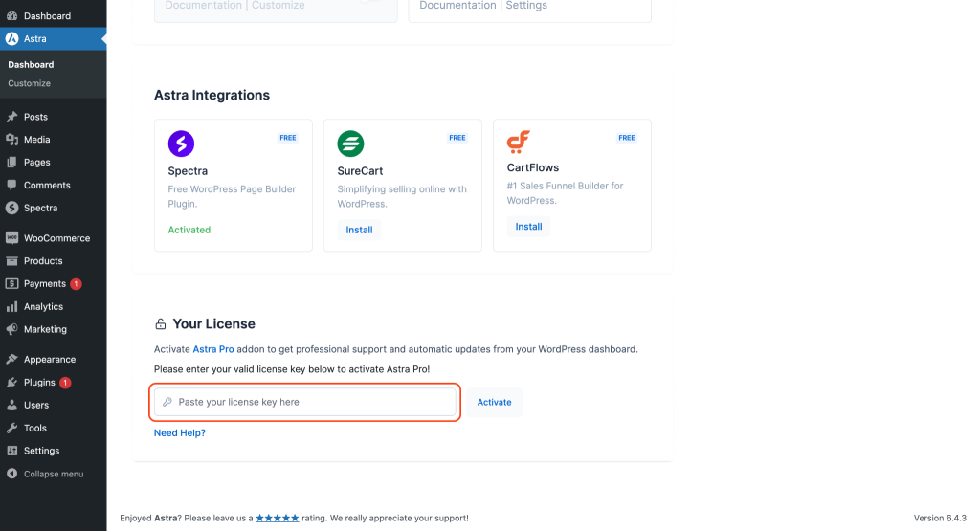Open the Media menu label

pyautogui.click(x=37, y=140)
